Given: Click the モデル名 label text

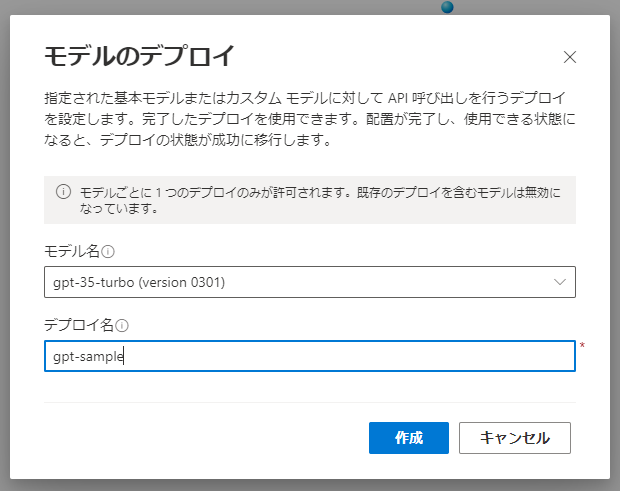Looking at the screenshot, I should pos(72,251).
